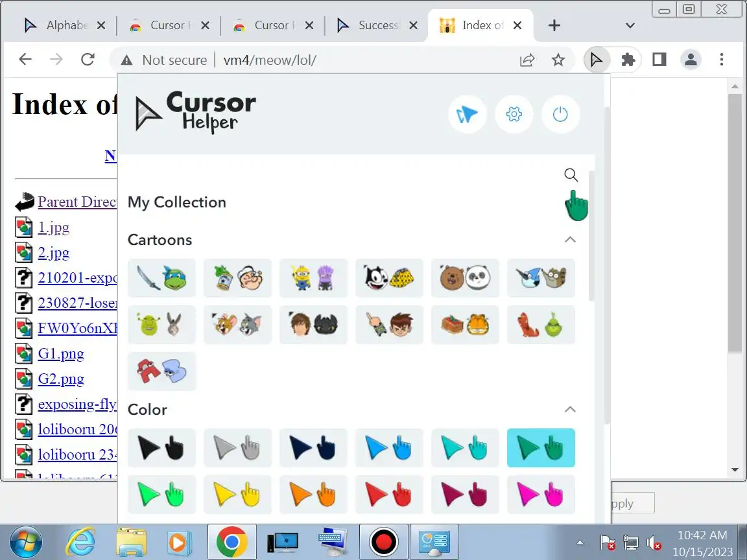747x560 pixels.
Task: Open Cursor Helper settings gear
Action: click(x=514, y=114)
